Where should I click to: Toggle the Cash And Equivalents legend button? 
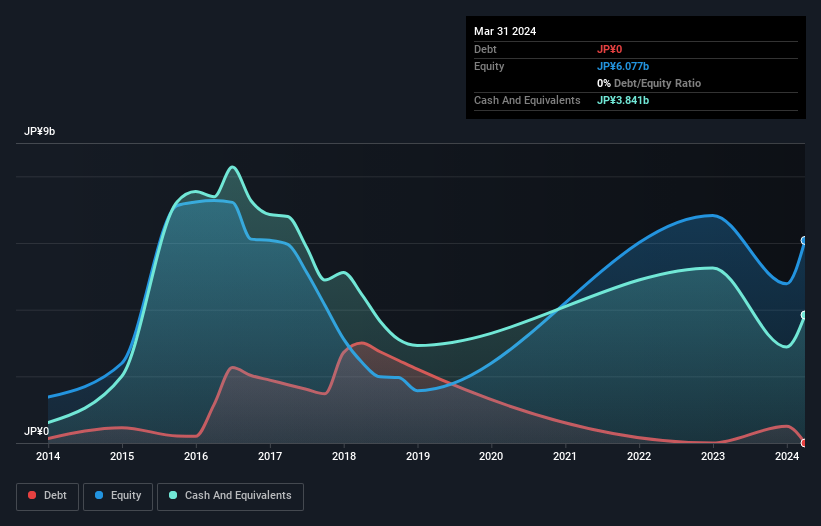click(x=230, y=496)
